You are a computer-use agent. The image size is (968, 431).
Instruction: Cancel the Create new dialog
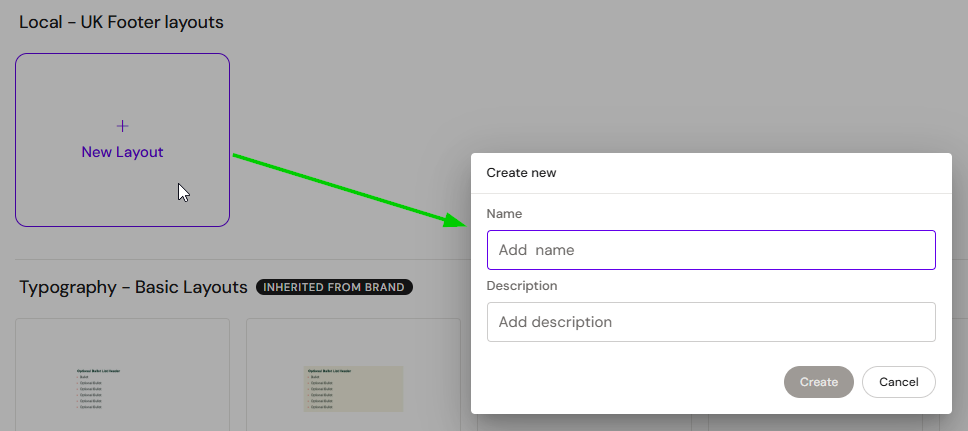coord(898,382)
